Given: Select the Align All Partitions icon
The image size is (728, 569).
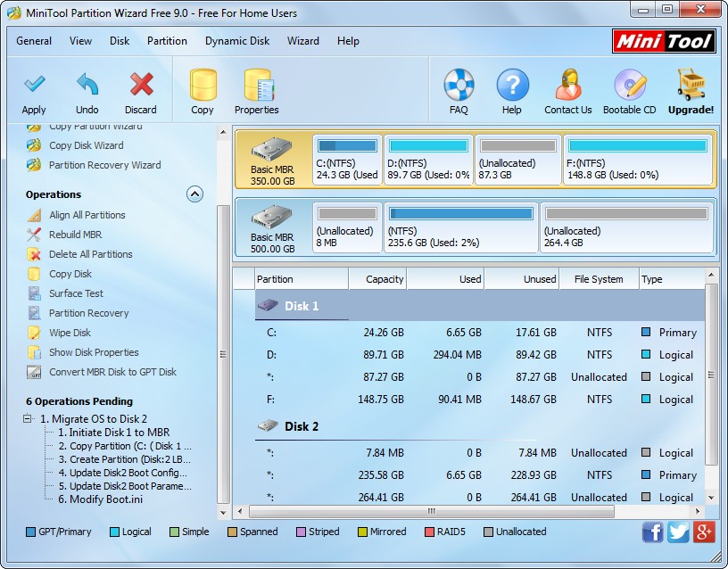Looking at the screenshot, I should (34, 215).
